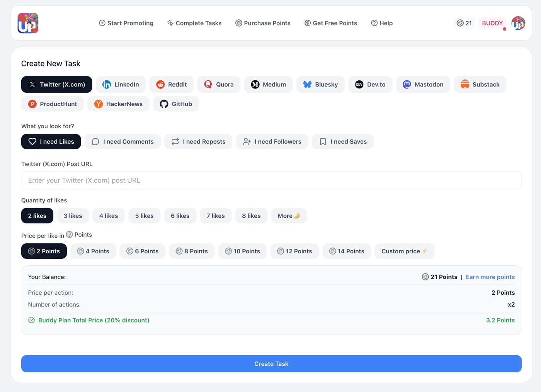Click the Buddy Plan Total Price text
The height and width of the screenshot is (392, 541).
(x=94, y=320)
